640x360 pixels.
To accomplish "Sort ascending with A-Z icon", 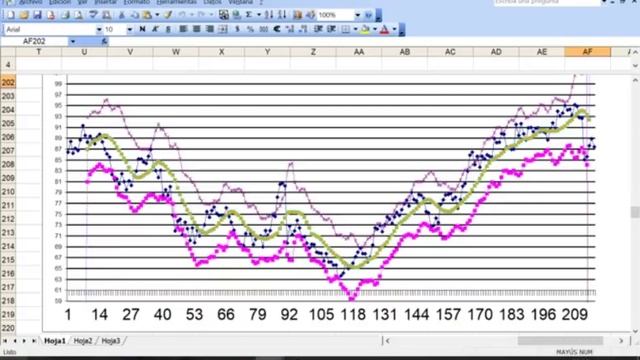I will pyautogui.click(x=269, y=15).
